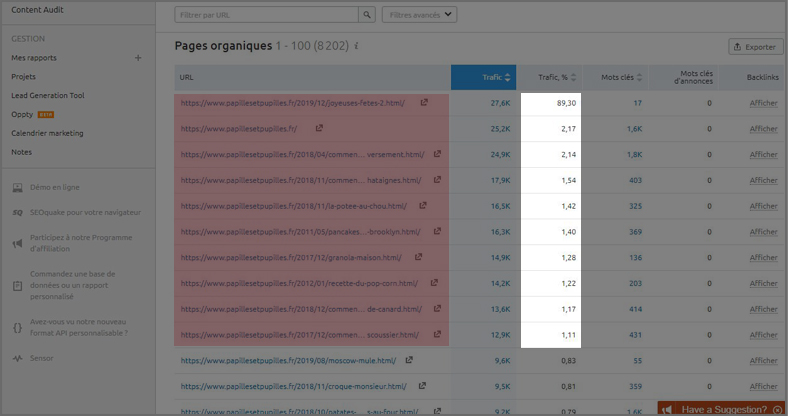Click the affiliate program megaphone icon
The image size is (788, 416).
[x=18, y=243]
